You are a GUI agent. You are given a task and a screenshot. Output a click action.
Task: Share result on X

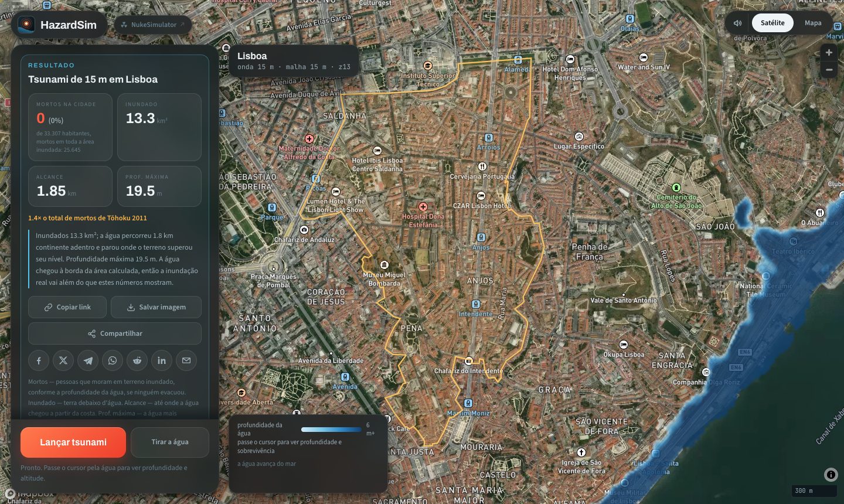tap(63, 360)
